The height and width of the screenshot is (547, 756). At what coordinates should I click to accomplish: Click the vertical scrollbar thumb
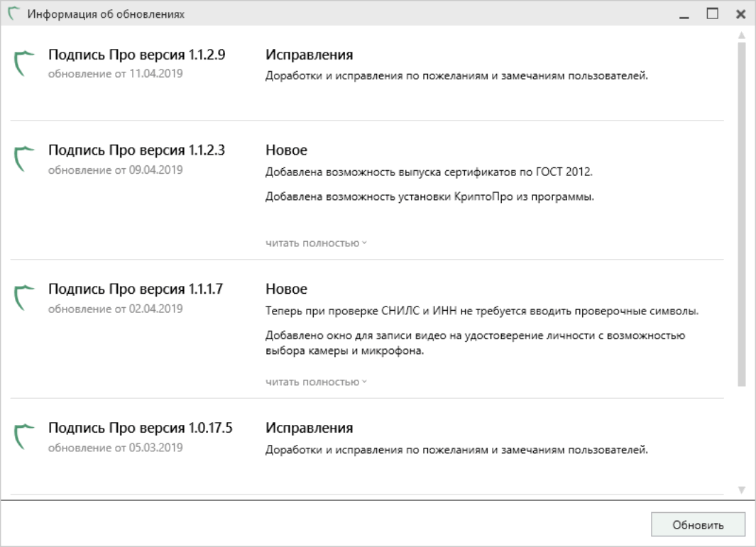click(742, 214)
